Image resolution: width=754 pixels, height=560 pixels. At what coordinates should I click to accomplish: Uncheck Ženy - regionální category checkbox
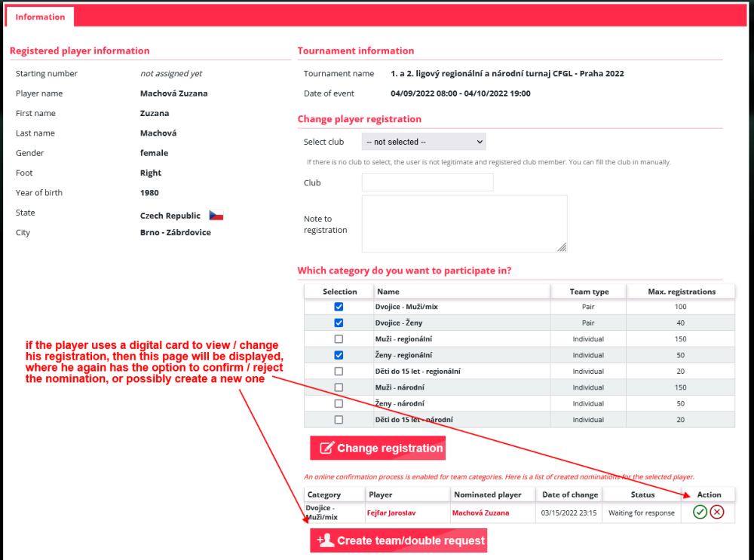point(339,355)
